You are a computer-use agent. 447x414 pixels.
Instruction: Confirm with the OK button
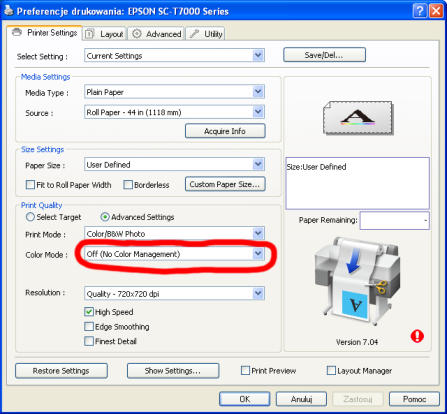(x=245, y=399)
